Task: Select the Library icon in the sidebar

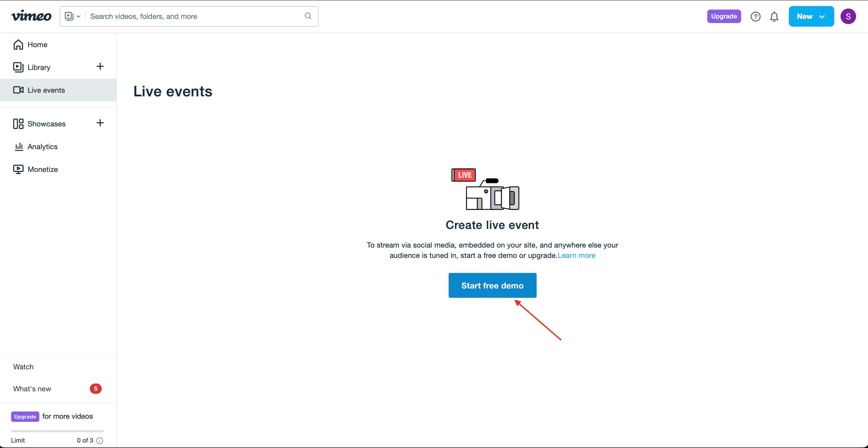Action: click(x=19, y=67)
